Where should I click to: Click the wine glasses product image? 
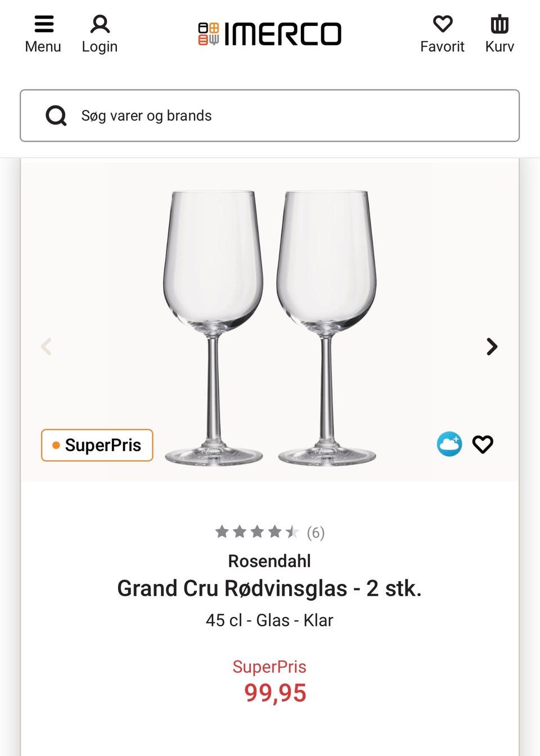tap(270, 326)
